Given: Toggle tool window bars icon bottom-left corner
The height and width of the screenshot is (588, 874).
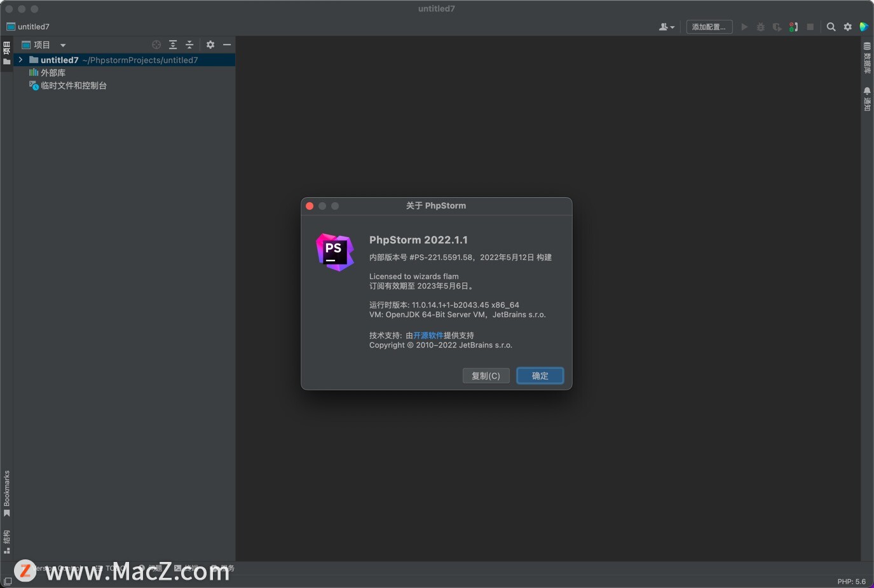Looking at the screenshot, I should (x=8, y=582).
